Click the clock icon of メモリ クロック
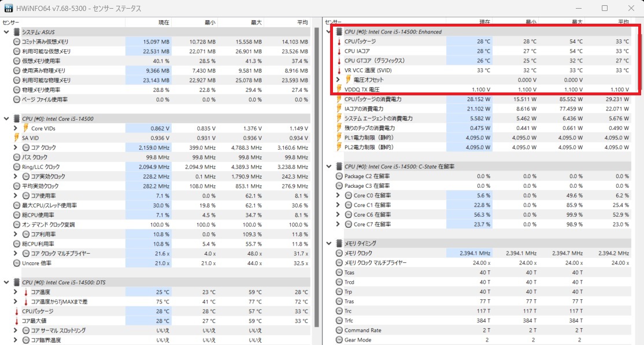This screenshot has width=644, height=345. (x=339, y=253)
